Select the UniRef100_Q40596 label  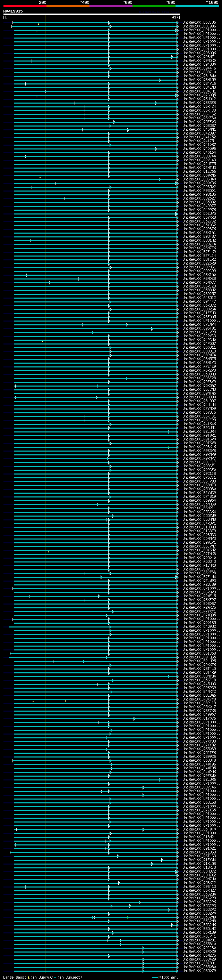pyautogui.click(x=199, y=148)
